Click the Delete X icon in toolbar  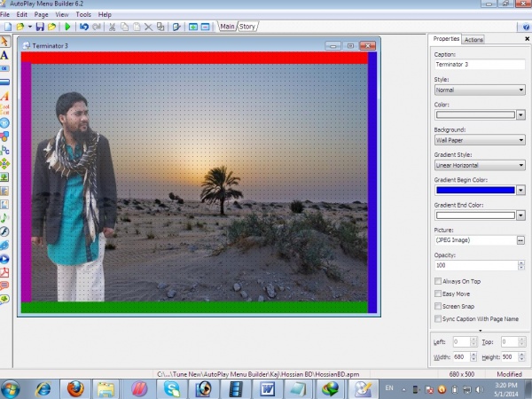pos(148,27)
